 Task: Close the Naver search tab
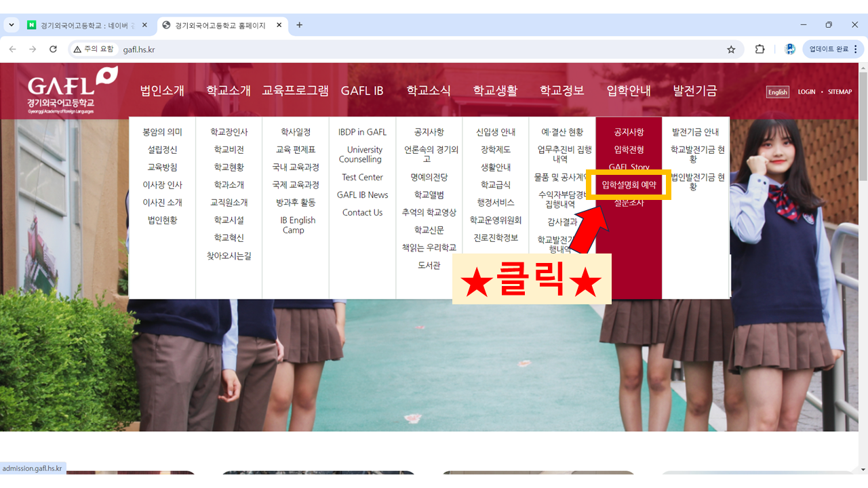tap(144, 25)
